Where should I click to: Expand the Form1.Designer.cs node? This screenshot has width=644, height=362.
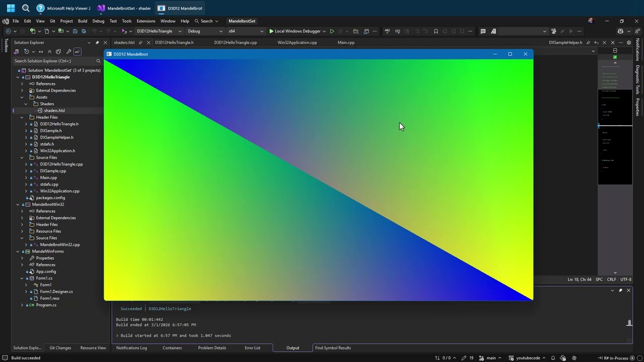(26, 292)
